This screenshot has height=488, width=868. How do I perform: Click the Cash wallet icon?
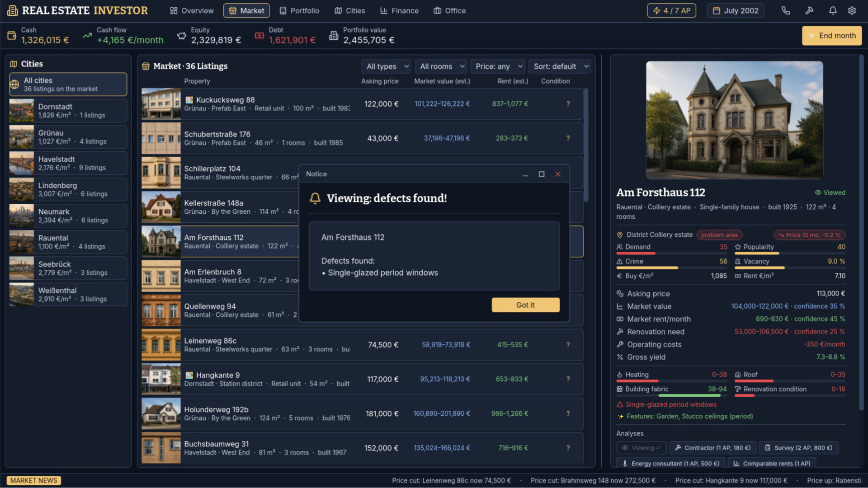(x=12, y=35)
